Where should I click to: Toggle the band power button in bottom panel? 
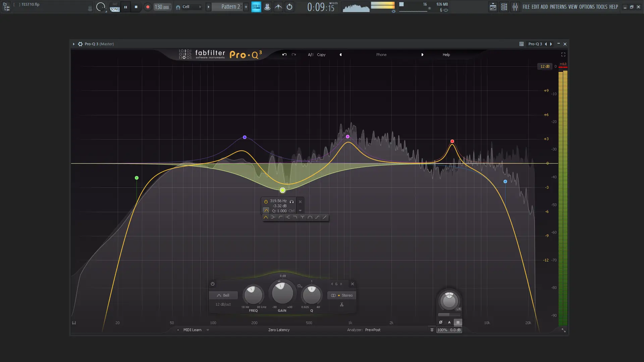coord(212,284)
